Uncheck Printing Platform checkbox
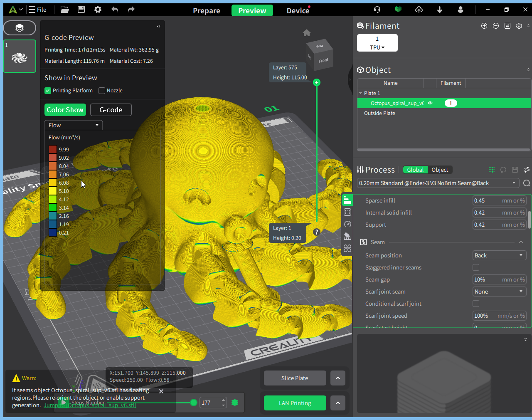532x420 pixels. click(48, 91)
